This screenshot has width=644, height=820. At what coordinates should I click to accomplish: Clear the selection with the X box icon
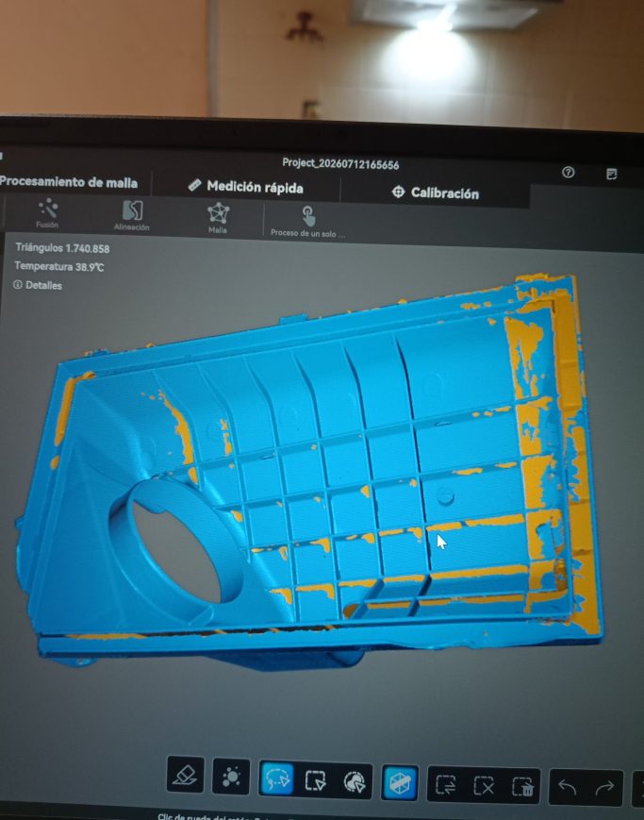pos(484,785)
